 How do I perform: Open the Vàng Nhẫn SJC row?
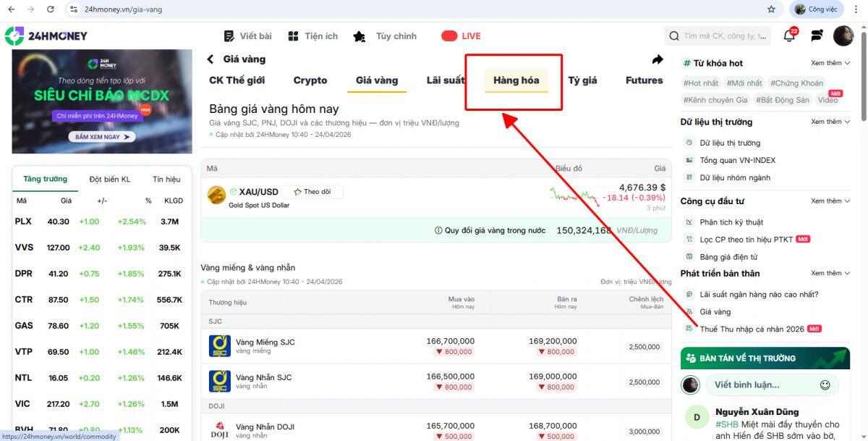(x=436, y=382)
